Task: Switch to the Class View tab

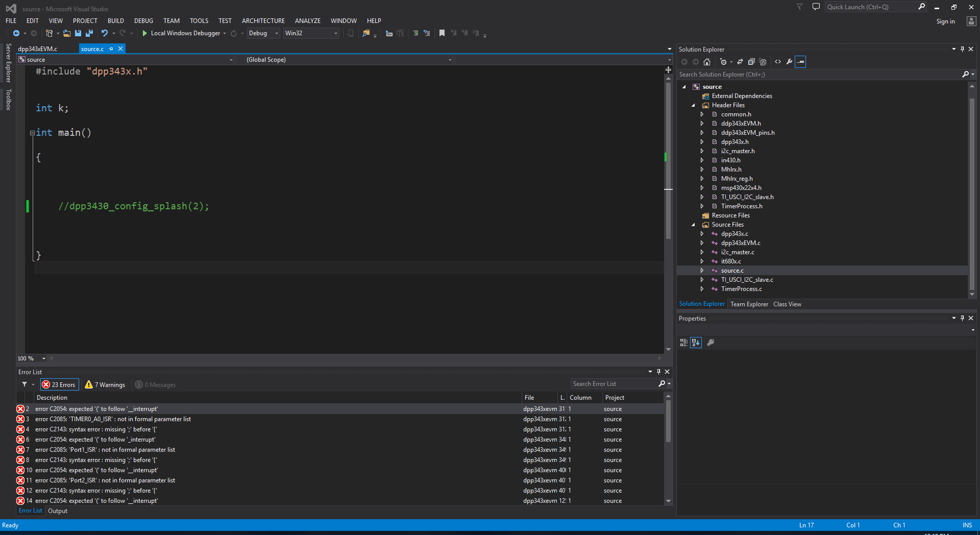Action: click(x=787, y=304)
